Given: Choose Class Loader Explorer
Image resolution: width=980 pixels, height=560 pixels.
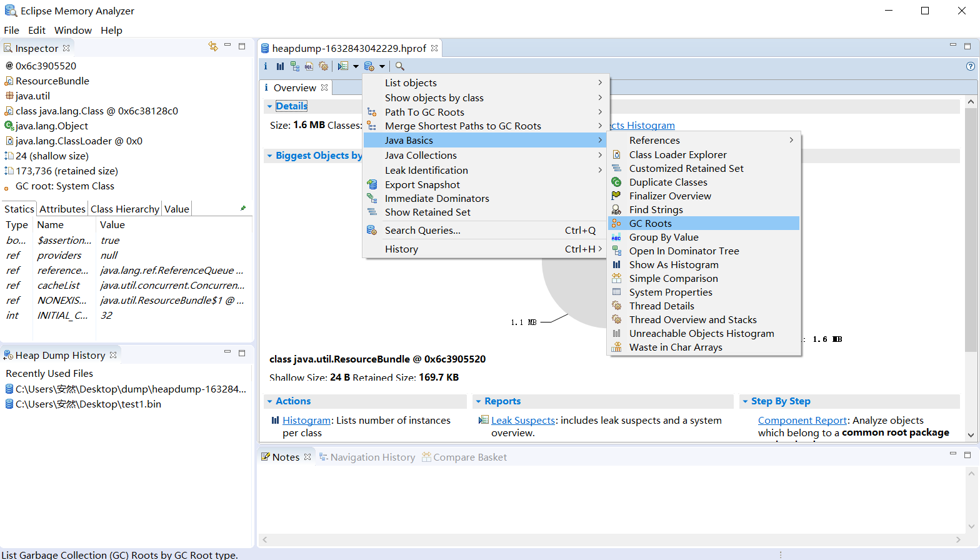Looking at the screenshot, I should [x=704, y=154].
